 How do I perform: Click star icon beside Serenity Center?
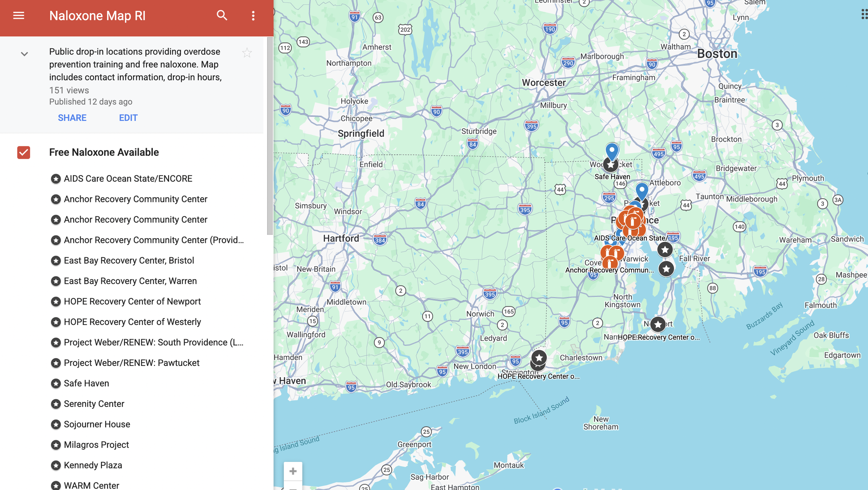(x=56, y=404)
